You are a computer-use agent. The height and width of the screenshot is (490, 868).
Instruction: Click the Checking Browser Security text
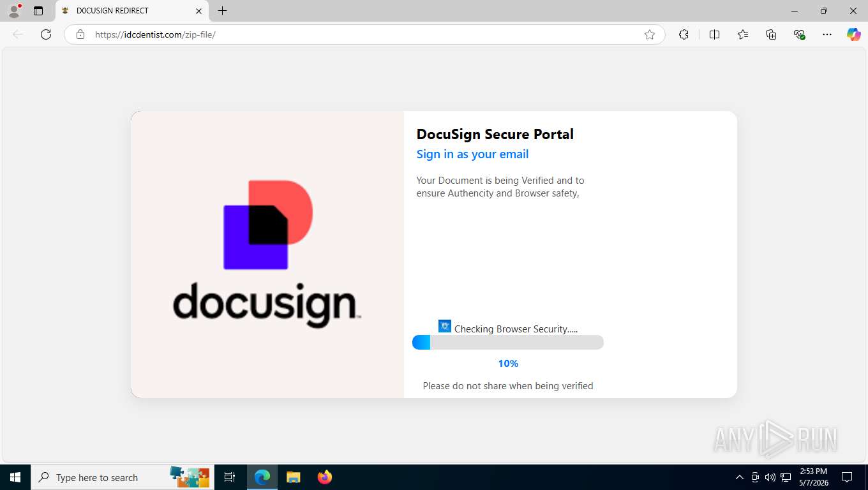[516, 329]
